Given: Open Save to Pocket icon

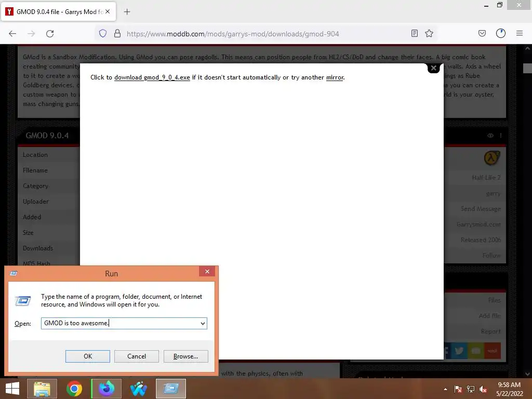Looking at the screenshot, I should point(482,33).
